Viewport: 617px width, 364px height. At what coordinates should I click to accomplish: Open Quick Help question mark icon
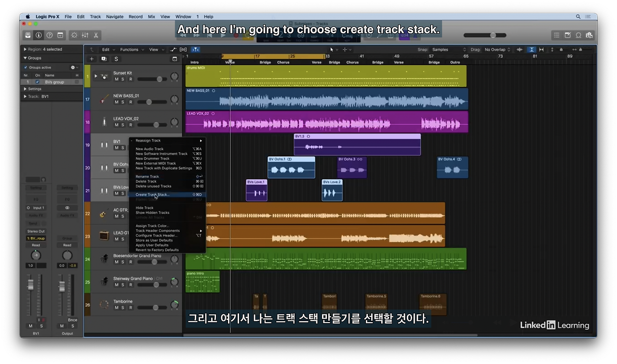(49, 35)
